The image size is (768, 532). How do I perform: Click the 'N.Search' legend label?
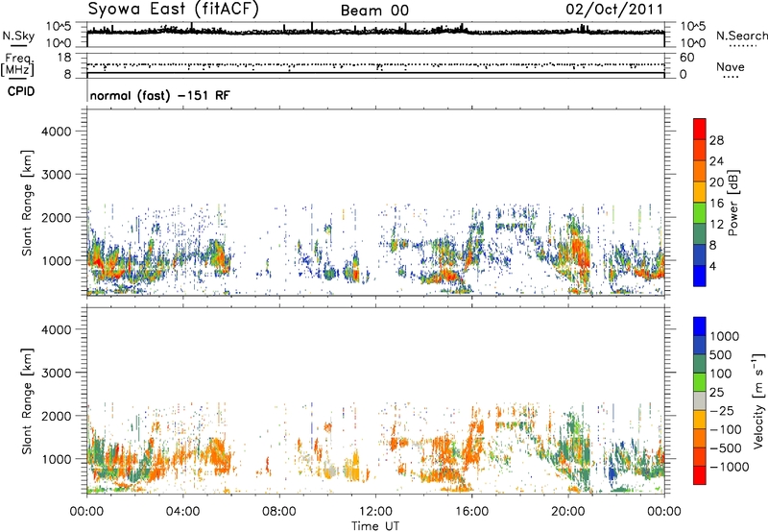(x=741, y=36)
